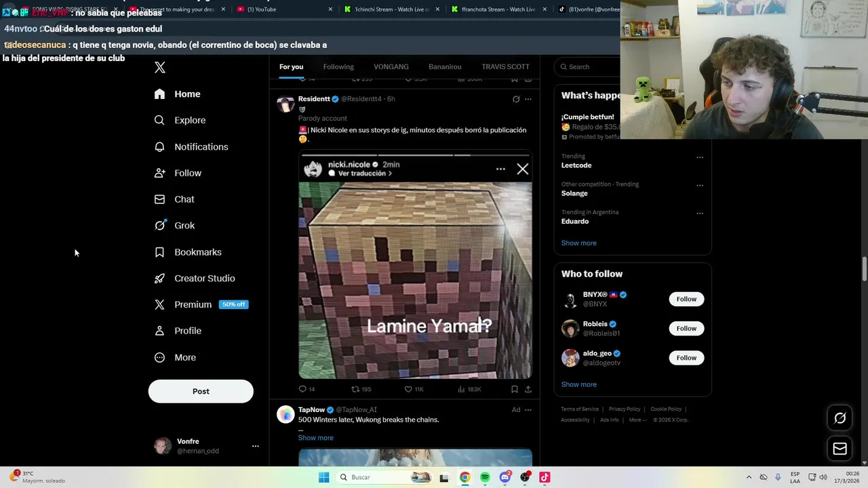Open account menu dots beside Vonfre
The image size is (868, 488).
click(x=256, y=446)
